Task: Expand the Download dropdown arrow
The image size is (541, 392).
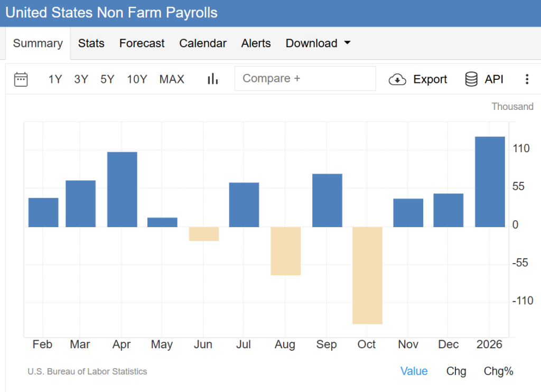Action: 347,43
